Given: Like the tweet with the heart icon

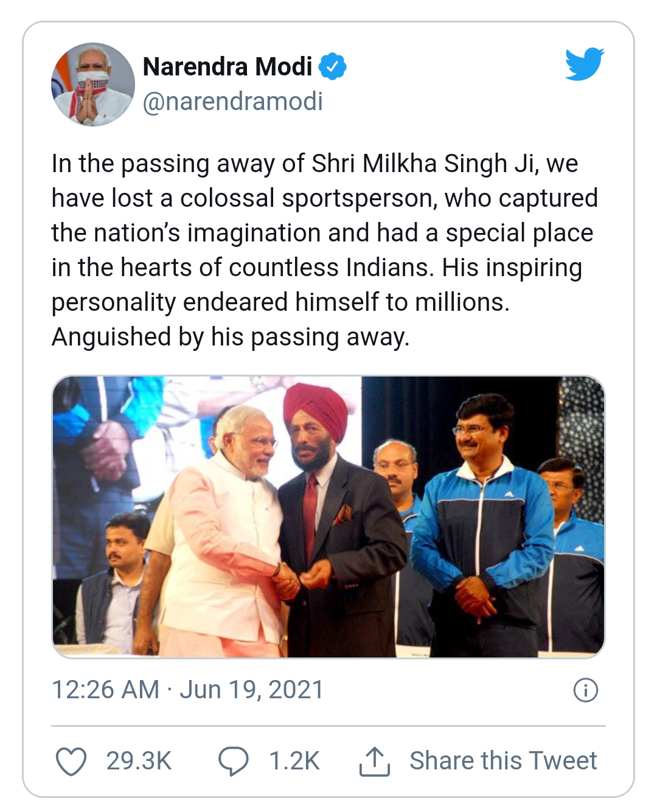Looking at the screenshot, I should tap(71, 761).
